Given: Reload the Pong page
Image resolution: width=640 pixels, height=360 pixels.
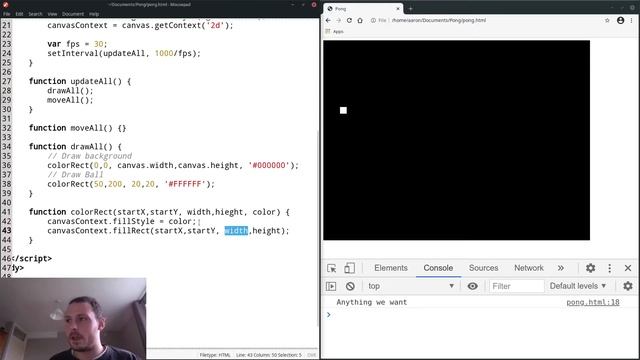Looking at the screenshot, I should click(x=349, y=20).
